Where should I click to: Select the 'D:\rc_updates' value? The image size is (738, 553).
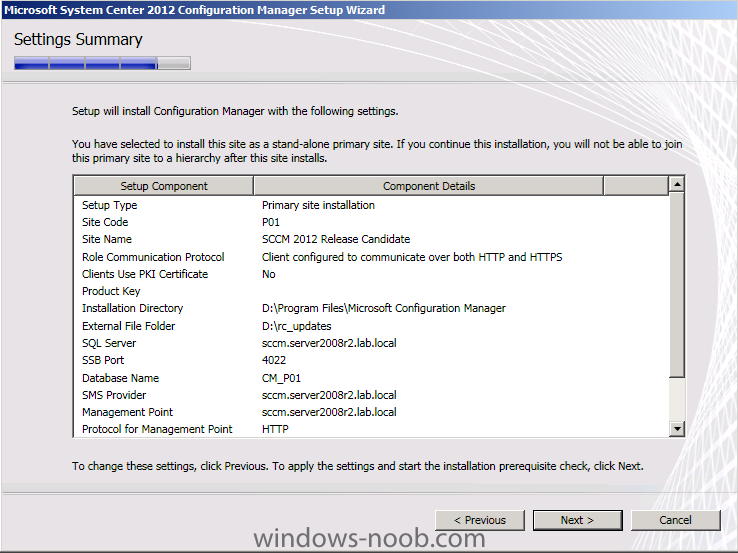[297, 326]
